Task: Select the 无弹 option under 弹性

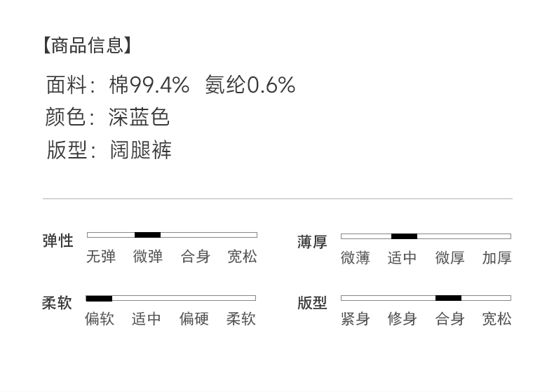Action: point(100,257)
